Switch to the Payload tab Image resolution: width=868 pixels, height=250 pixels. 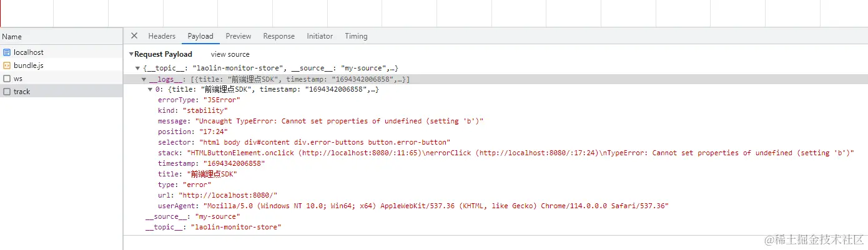click(200, 36)
